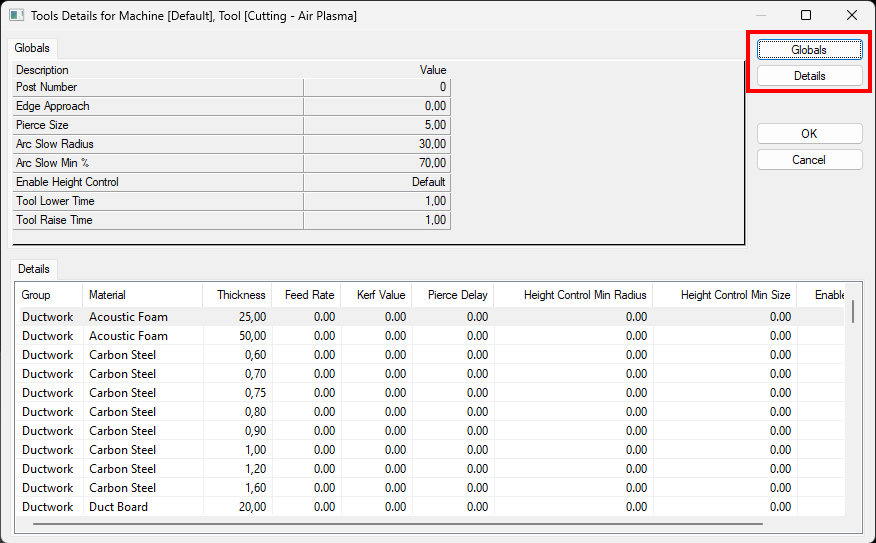Edit the Edge Approach value 0,00
876x543 pixels.
[x=377, y=106]
